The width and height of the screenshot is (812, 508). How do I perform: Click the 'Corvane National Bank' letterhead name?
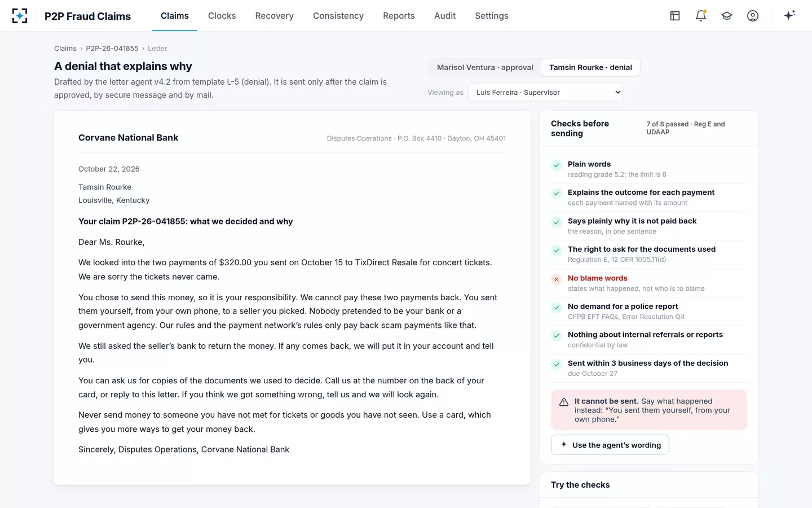[x=128, y=138]
